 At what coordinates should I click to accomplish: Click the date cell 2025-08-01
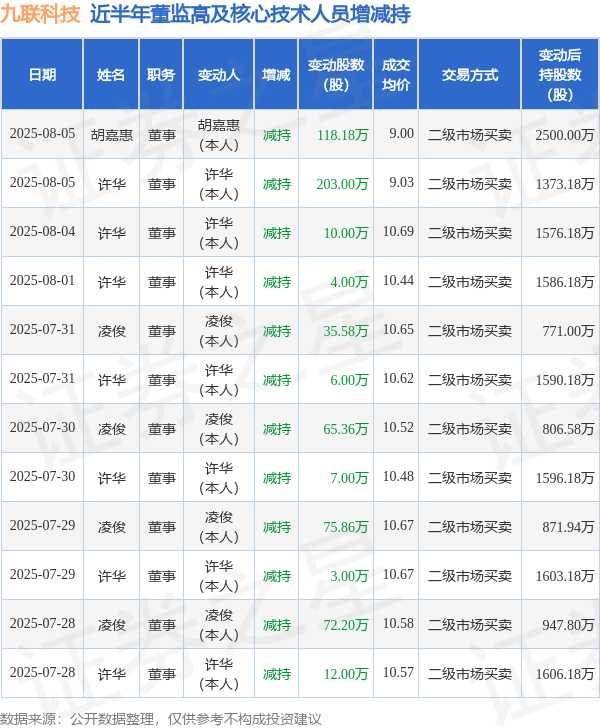coord(42,281)
